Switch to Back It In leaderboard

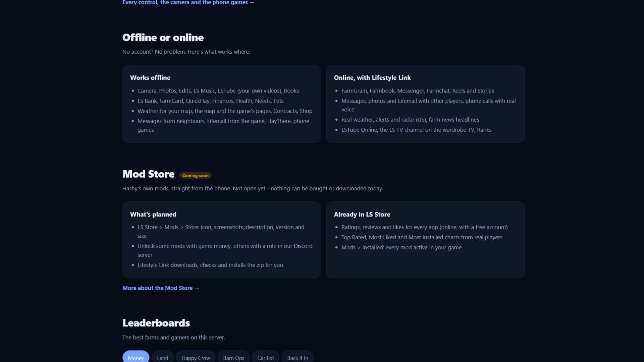(298, 357)
